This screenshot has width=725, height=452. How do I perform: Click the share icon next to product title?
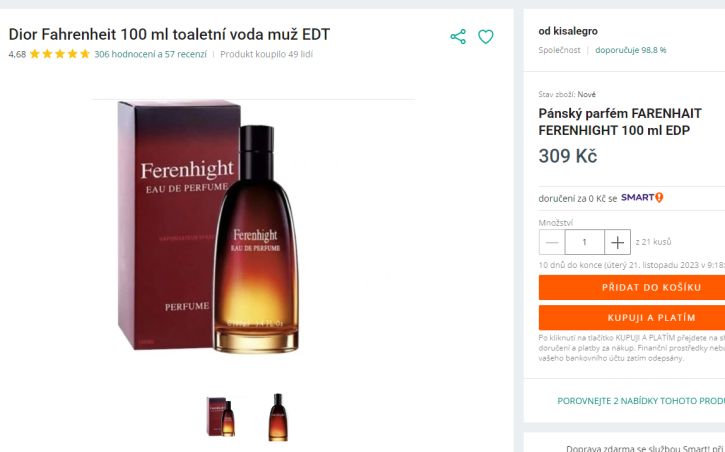pyautogui.click(x=458, y=37)
